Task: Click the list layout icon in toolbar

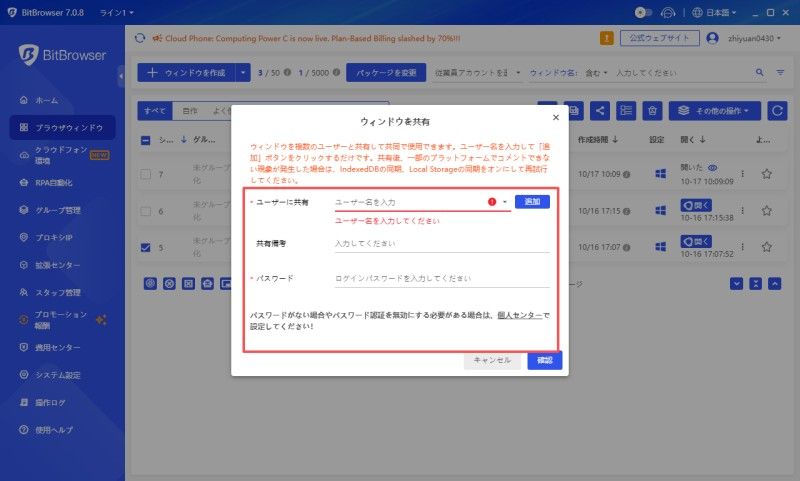Action: click(626, 111)
